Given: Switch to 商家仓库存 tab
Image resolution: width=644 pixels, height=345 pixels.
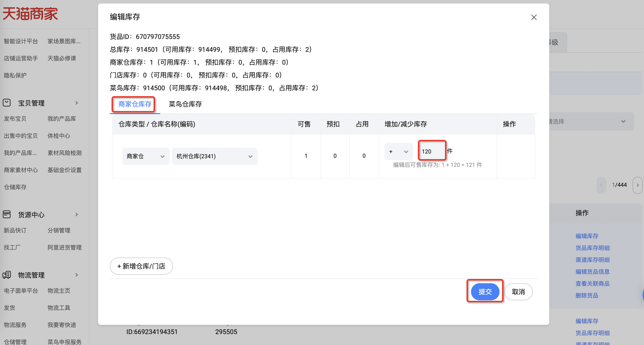Looking at the screenshot, I should 135,104.
